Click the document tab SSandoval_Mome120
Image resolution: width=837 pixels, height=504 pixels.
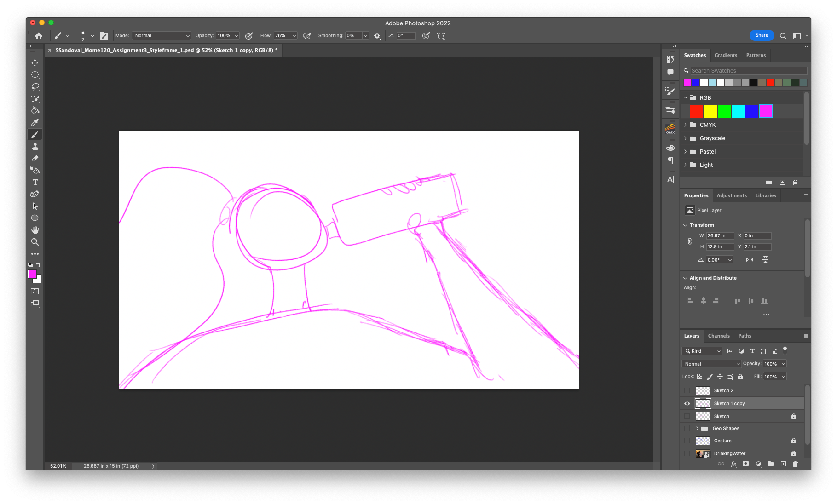coord(166,50)
